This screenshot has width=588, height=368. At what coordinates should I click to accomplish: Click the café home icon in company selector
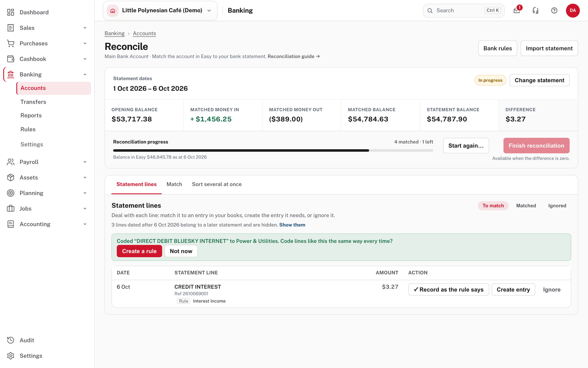pos(113,10)
